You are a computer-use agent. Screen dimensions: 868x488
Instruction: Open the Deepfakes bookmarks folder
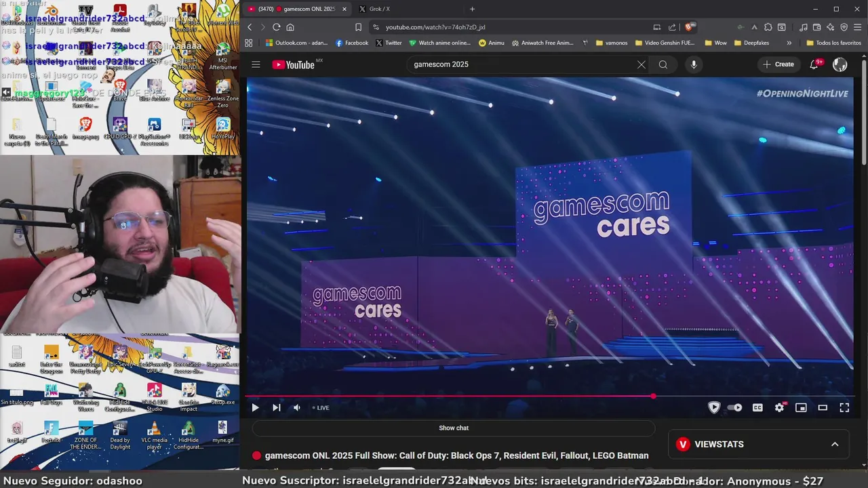pyautogui.click(x=751, y=43)
